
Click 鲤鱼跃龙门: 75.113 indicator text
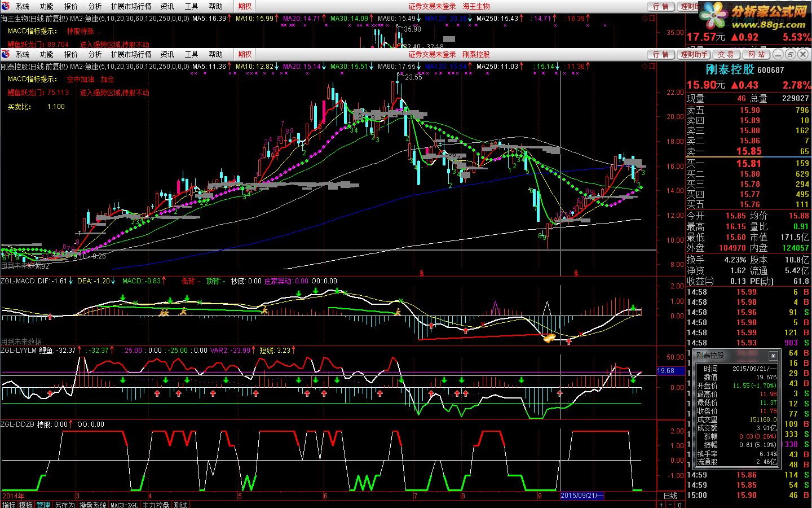coord(38,93)
